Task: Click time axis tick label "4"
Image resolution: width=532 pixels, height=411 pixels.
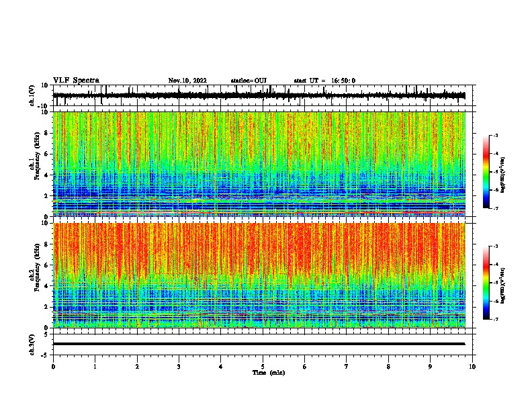Action: (x=221, y=367)
